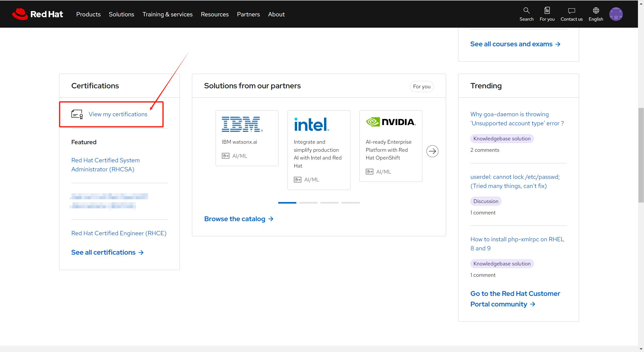Screen dimensions: 644x352
Task: Open the Search icon in header
Action: 526,11
